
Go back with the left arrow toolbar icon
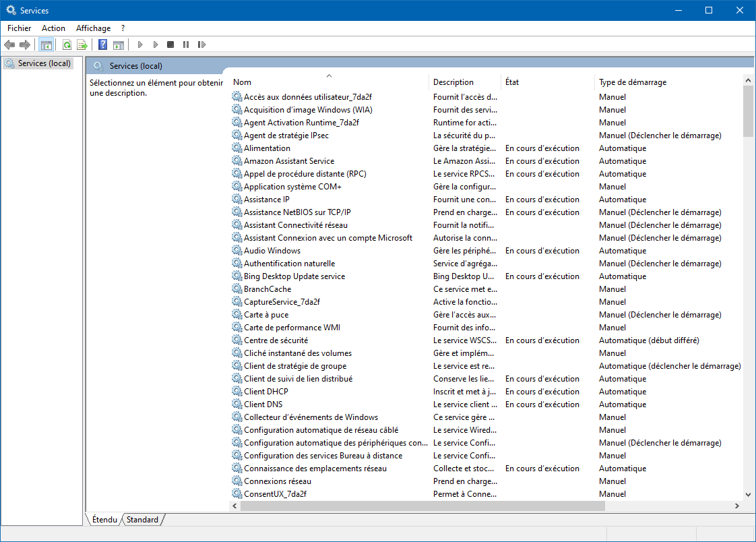(x=9, y=45)
